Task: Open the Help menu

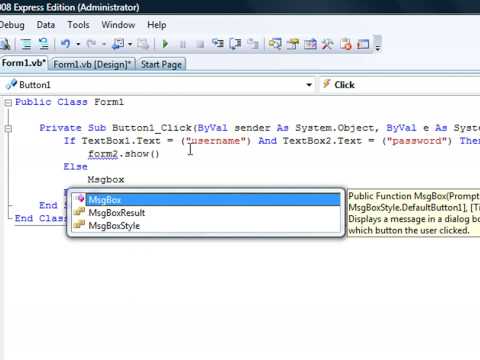Action: point(157,25)
